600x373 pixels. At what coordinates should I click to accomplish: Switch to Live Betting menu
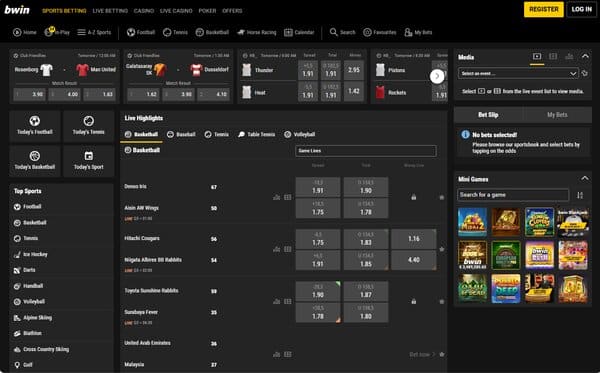coord(110,11)
